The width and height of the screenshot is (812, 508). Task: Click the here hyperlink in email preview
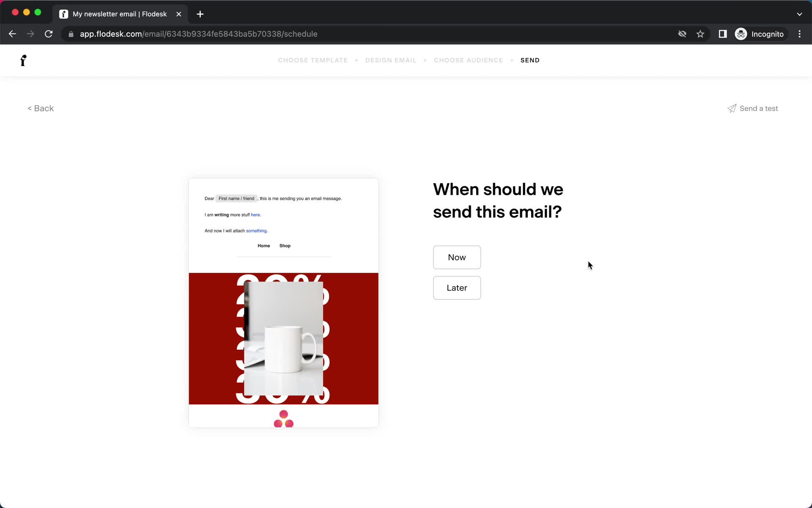(x=255, y=215)
